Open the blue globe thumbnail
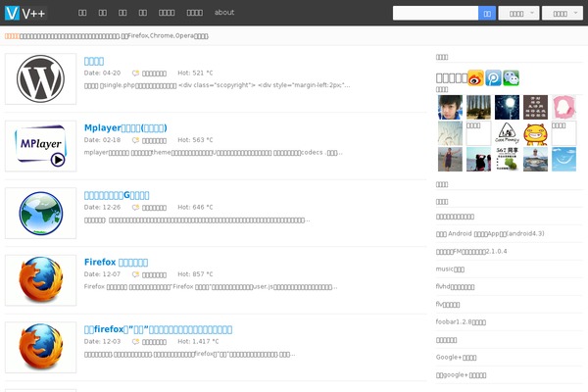Viewport: 588px width, 392px height. (x=40, y=213)
